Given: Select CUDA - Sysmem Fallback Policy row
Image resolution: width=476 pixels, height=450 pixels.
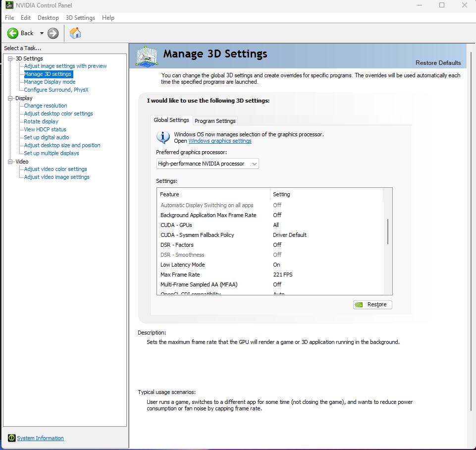Looking at the screenshot, I should point(270,235).
